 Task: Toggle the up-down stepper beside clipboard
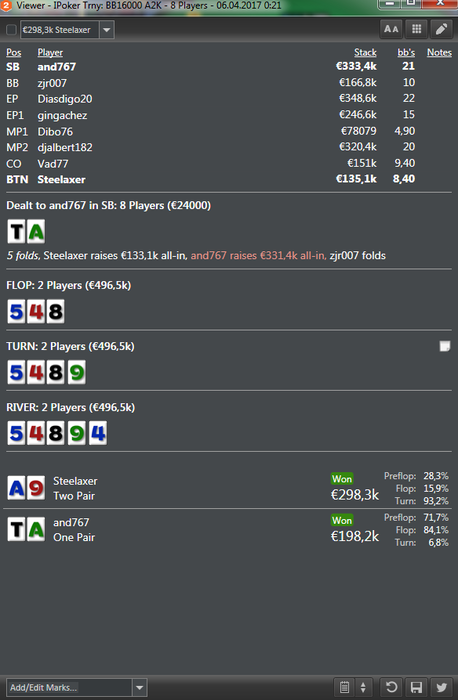click(363, 687)
